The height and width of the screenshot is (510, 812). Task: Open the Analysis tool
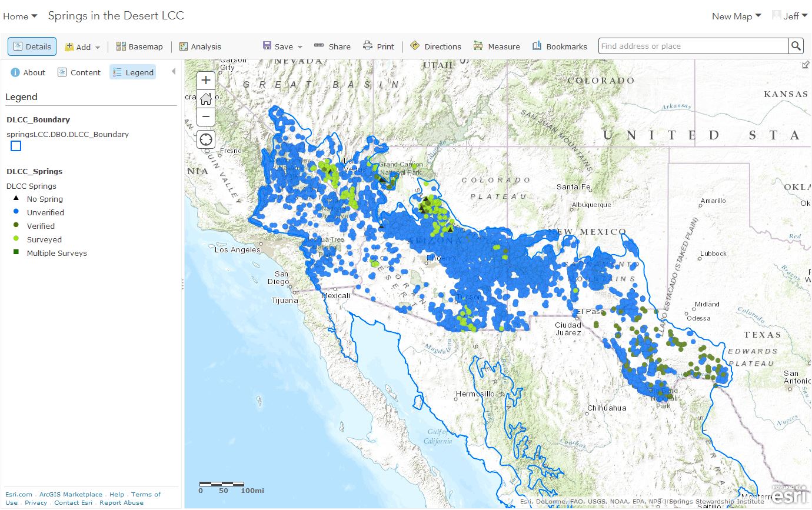(x=200, y=46)
